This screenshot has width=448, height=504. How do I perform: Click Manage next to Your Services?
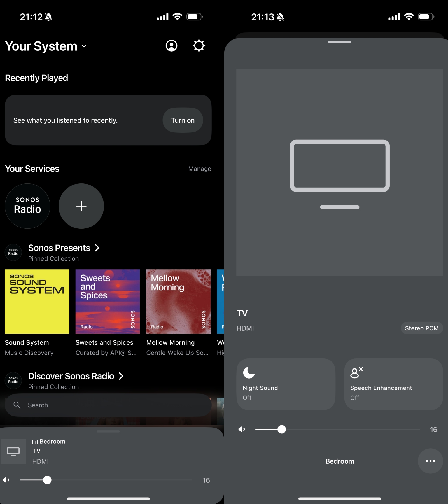[199, 169]
